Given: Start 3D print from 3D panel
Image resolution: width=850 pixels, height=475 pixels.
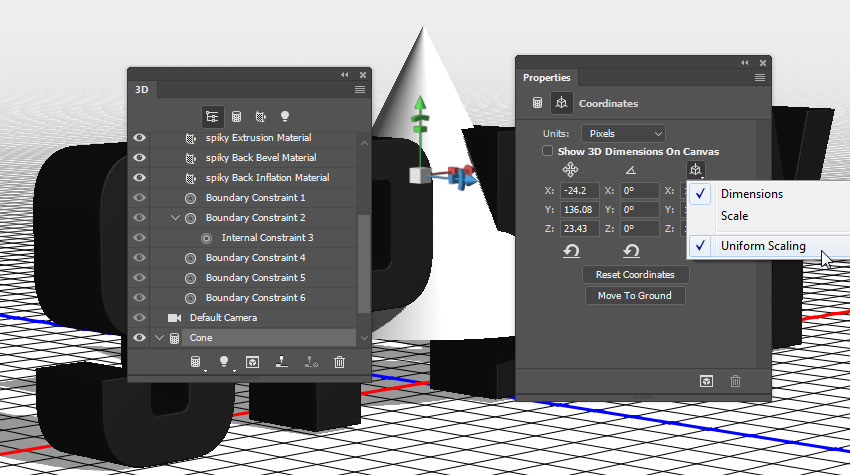Looking at the screenshot, I should point(281,362).
